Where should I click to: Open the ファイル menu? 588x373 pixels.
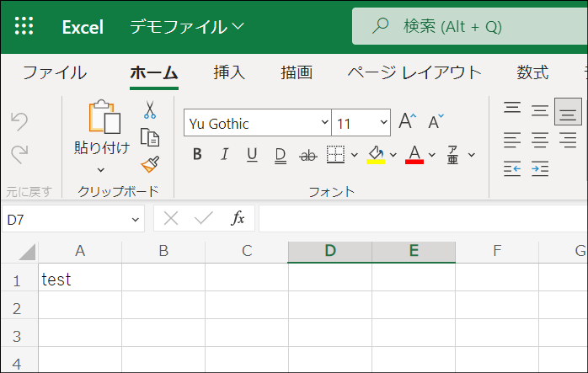[54, 72]
